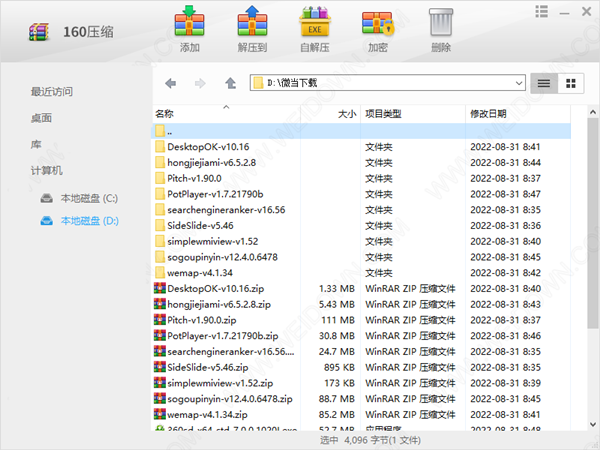Sort by 名称 column header
Screen dimensions: 600x450
[226, 114]
